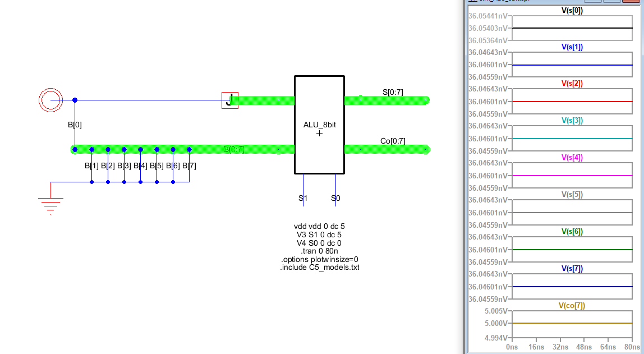This screenshot has width=644, height=354.
Task: Click the .include C5_models.txt directive
Action: [319, 268]
